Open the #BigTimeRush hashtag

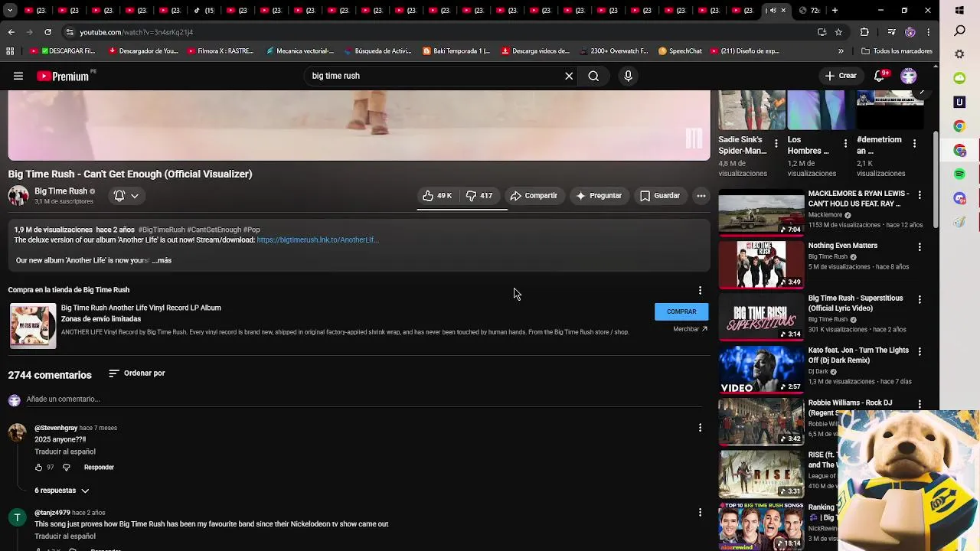162,230
